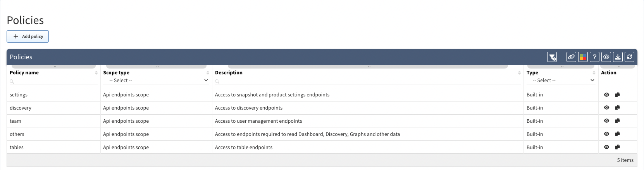Screen dimensions: 644x170
Task: Open the Scope type select dropdown
Action: click(156, 81)
